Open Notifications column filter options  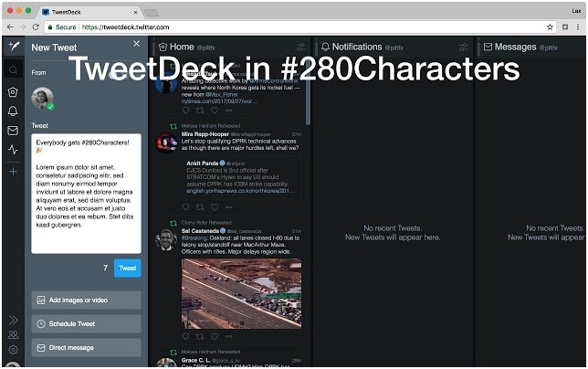pyautogui.click(x=464, y=47)
